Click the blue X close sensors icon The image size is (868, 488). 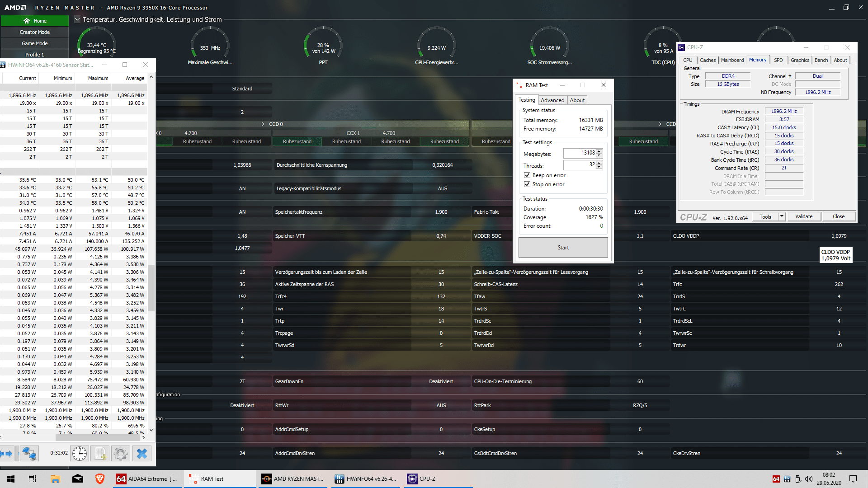pos(142,453)
